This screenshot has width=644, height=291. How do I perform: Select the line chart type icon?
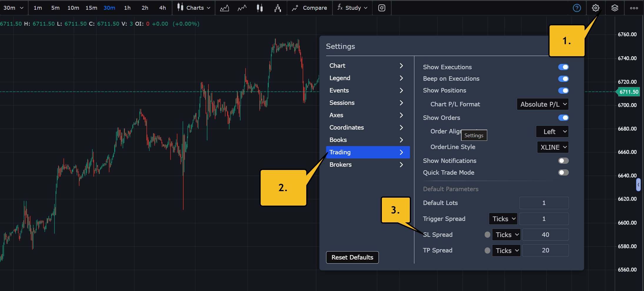tap(242, 8)
